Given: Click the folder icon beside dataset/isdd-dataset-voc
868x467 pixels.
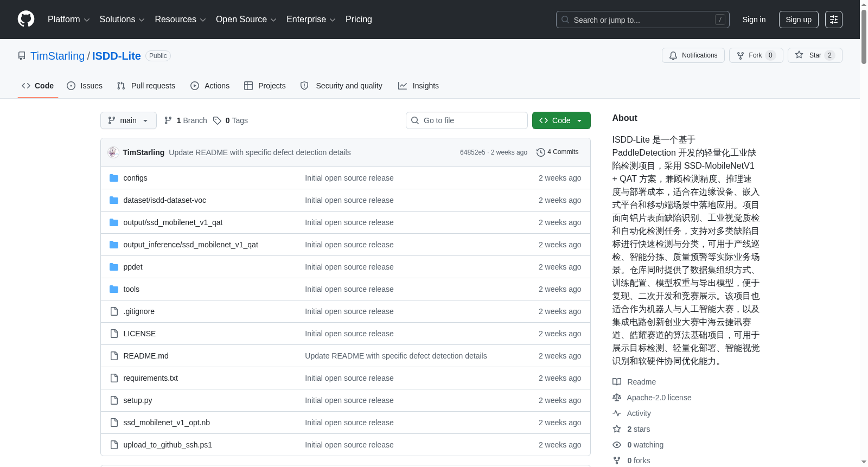Looking at the screenshot, I should point(114,200).
